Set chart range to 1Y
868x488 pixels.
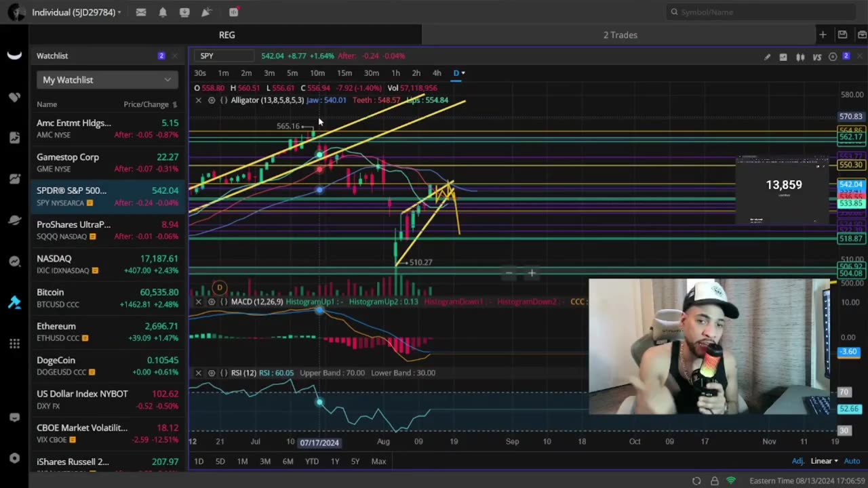click(335, 462)
